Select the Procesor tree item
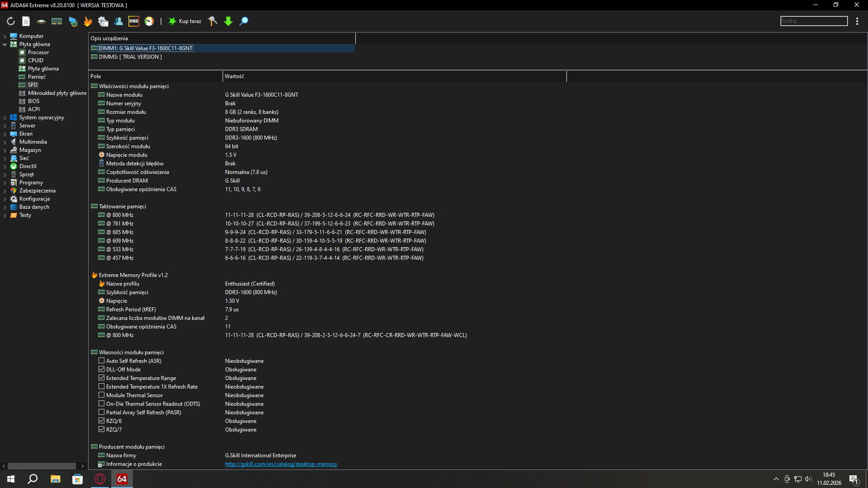This screenshot has height=488, width=868. [x=38, y=52]
